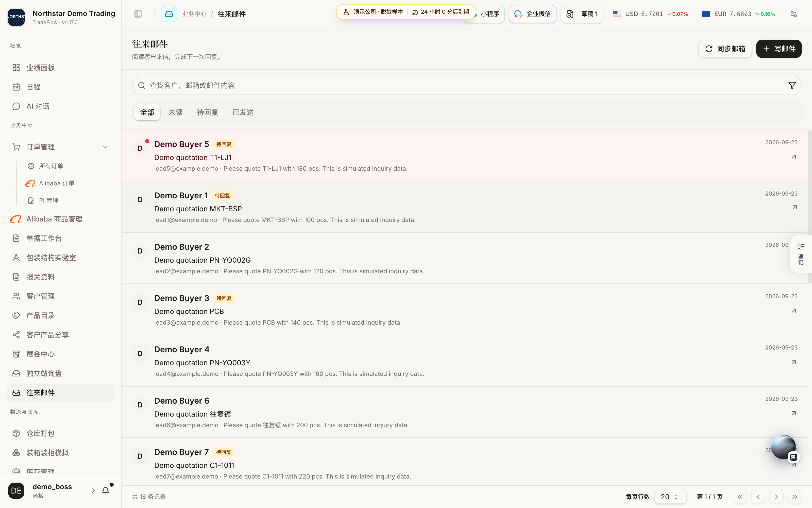Open Demo Buyer 6 email arrow icon
This screenshot has width=812, height=508.
tap(793, 414)
